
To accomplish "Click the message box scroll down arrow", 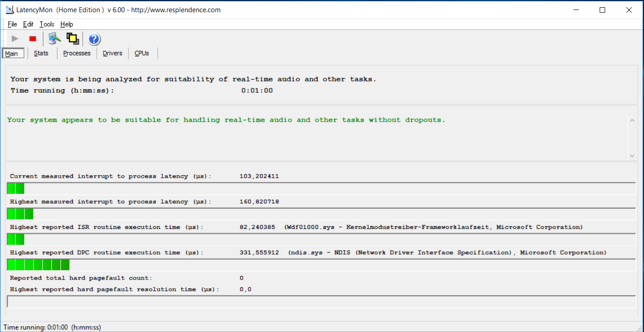I will [x=632, y=156].
